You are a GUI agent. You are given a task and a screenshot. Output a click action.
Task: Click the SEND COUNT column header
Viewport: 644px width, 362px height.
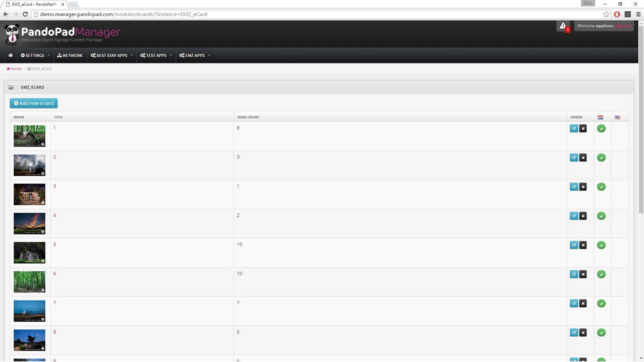[248, 117]
